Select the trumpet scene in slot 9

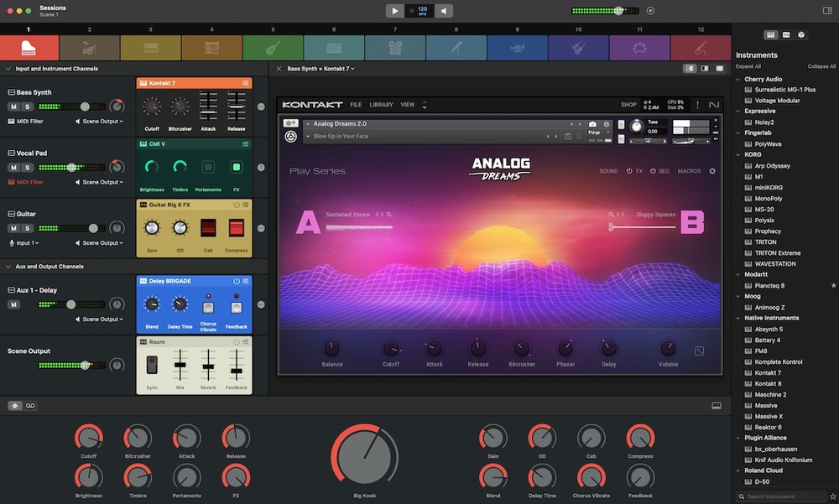coord(517,48)
